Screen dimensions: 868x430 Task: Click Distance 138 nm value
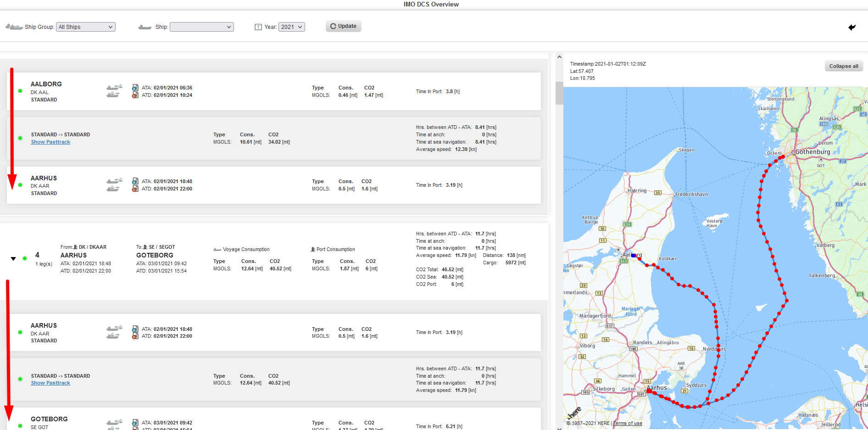516,255
